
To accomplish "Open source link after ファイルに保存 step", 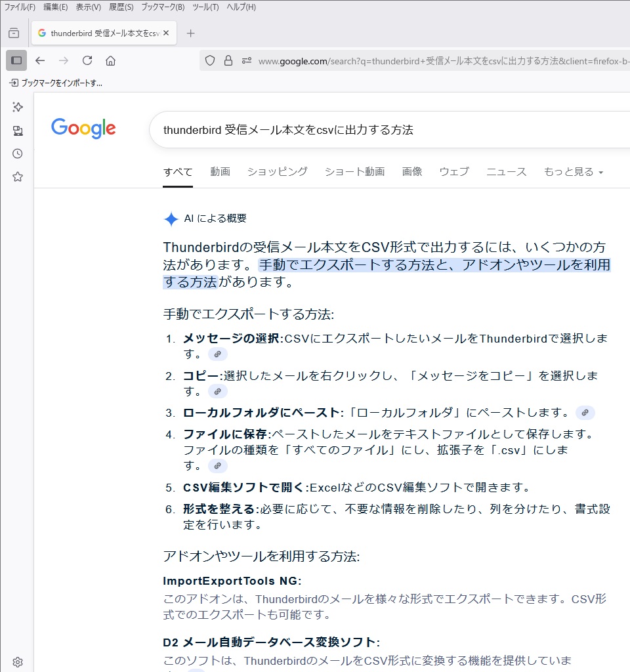I will pos(218,465).
